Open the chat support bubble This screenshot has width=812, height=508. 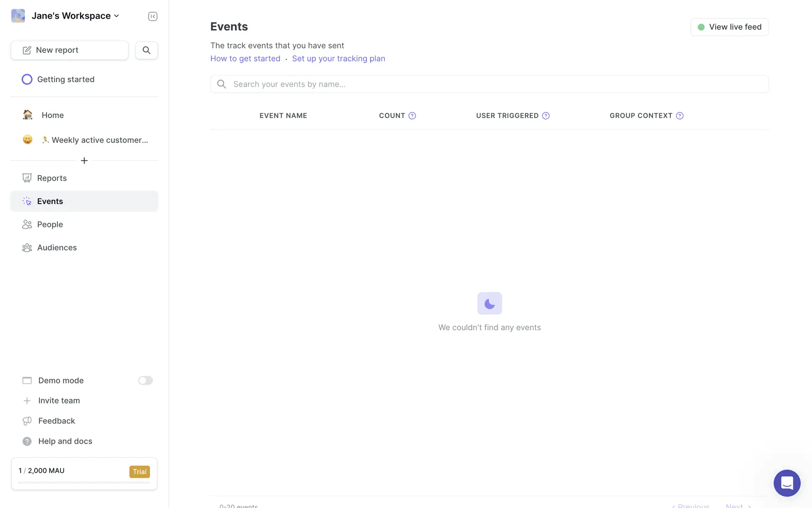[x=787, y=483]
